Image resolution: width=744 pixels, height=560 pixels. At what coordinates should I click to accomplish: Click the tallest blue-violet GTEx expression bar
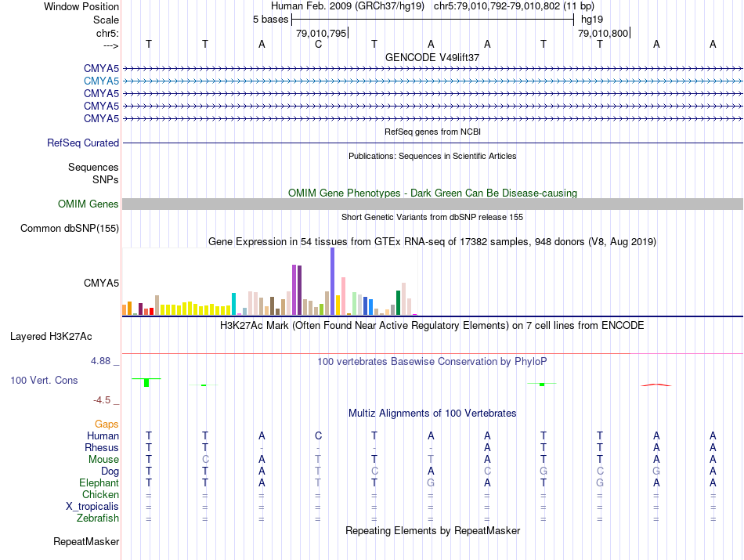point(333,281)
